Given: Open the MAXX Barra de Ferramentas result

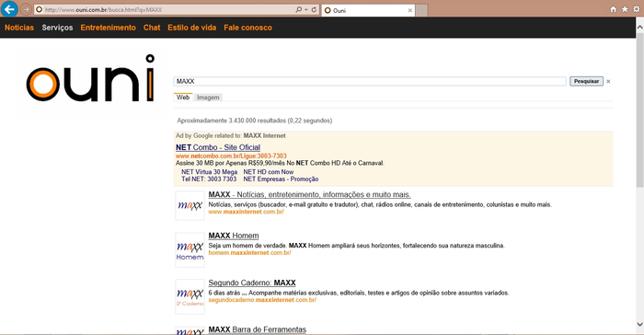Looking at the screenshot, I should [257, 329].
